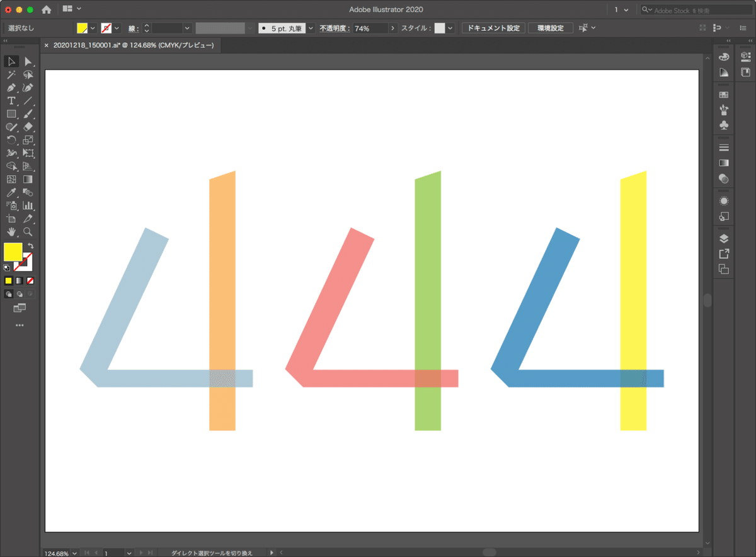Select the Blend tool
756x557 pixels.
[x=28, y=192]
